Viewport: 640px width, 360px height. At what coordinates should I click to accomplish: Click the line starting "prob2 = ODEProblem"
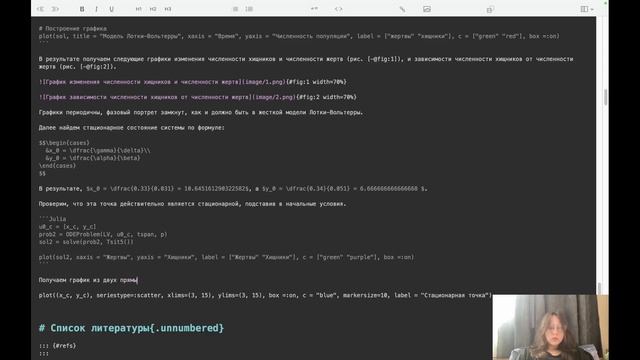click(x=103, y=235)
